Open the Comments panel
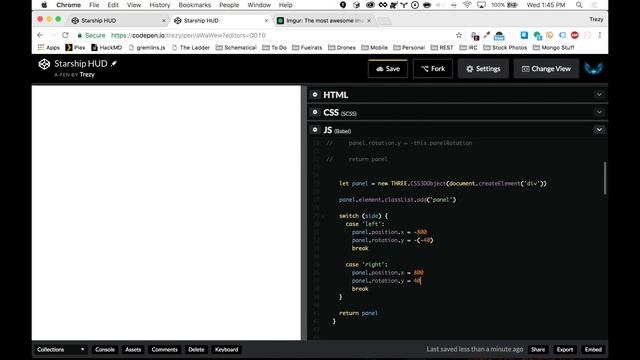The width and height of the screenshot is (640, 360). click(x=164, y=349)
